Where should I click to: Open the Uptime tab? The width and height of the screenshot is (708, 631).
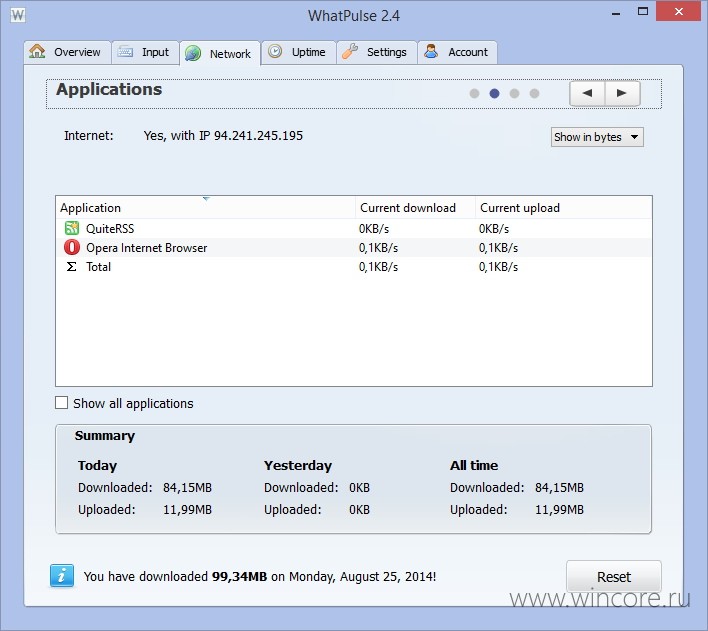(x=298, y=52)
